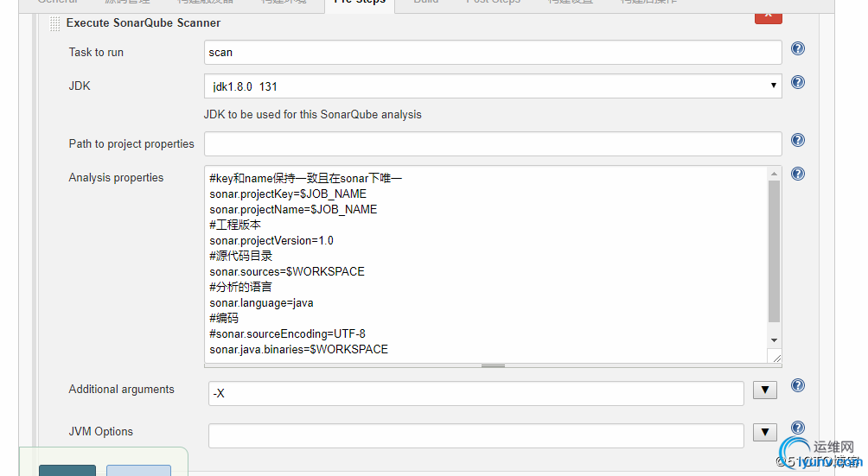868x476 pixels.
Task: Click the Additional arguments label
Action: tap(121, 390)
